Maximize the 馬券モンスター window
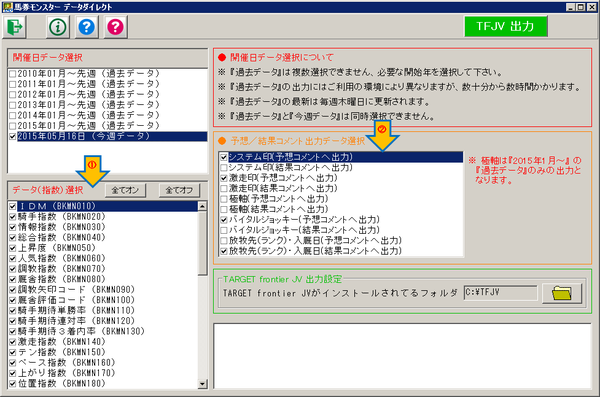The width and height of the screenshot is (600, 397). coord(580,7)
